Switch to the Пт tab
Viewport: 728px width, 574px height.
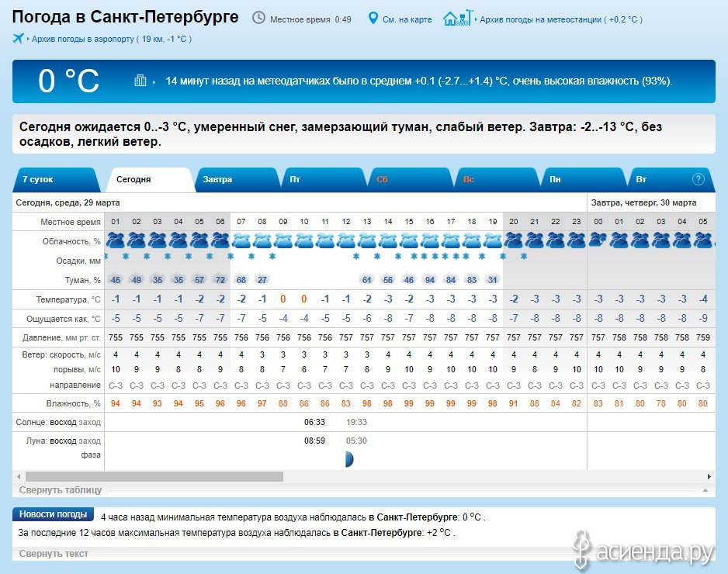(x=323, y=180)
